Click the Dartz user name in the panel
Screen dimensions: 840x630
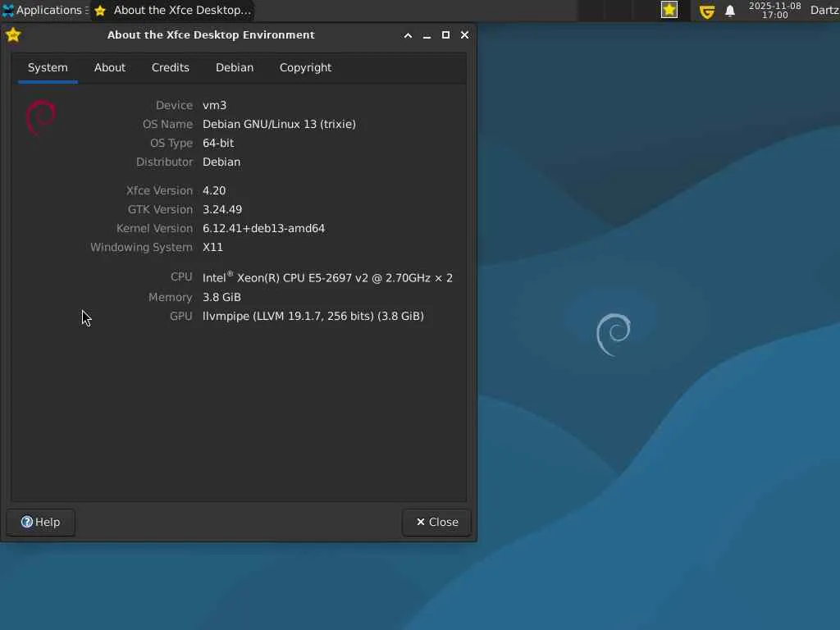(824, 10)
